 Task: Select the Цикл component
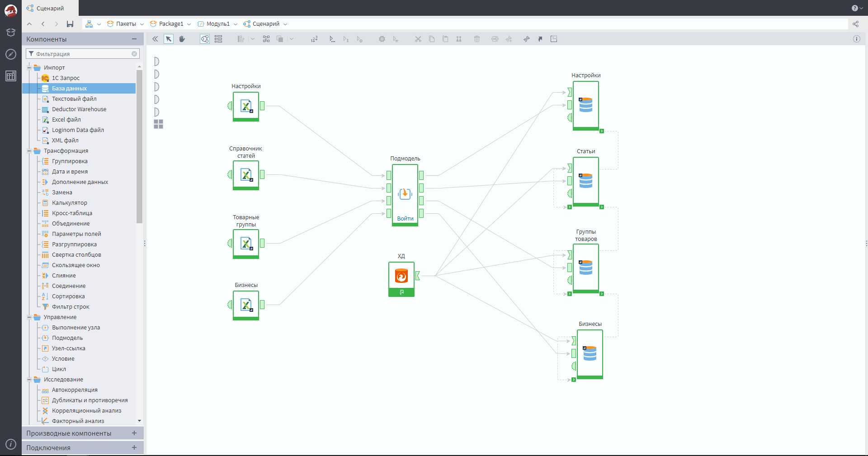click(59, 369)
